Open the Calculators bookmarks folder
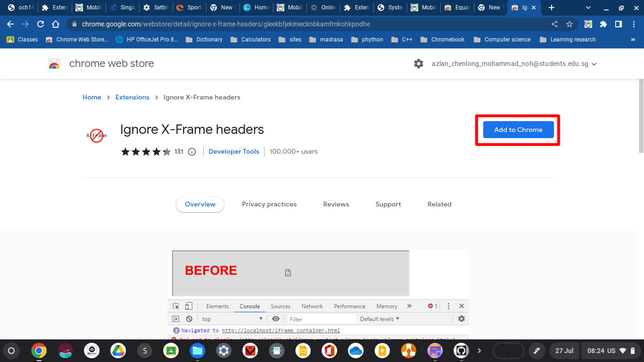The image size is (644, 362). pyautogui.click(x=250, y=40)
